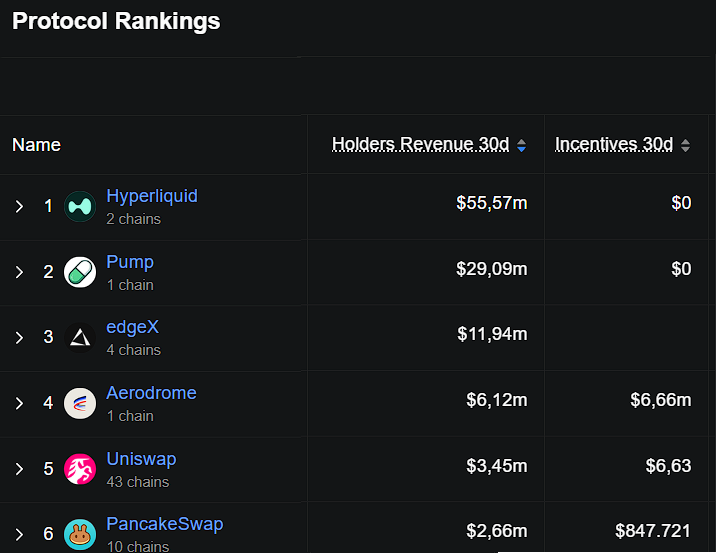
Task: Sort by Incentives 30d arrows
Action: pos(685,146)
